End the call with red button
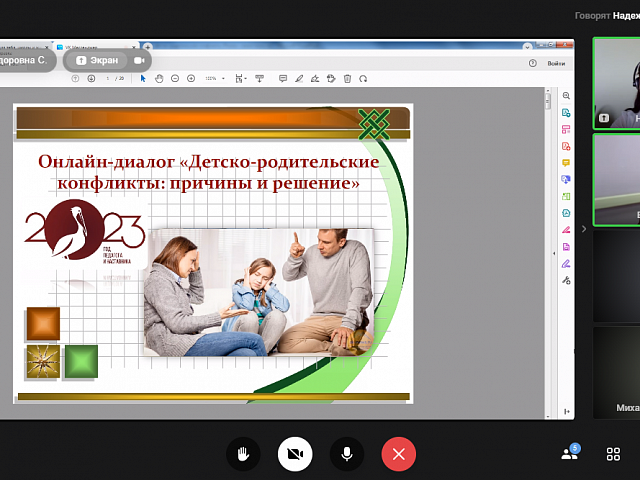Viewport: 640px width, 480px height. click(x=398, y=454)
